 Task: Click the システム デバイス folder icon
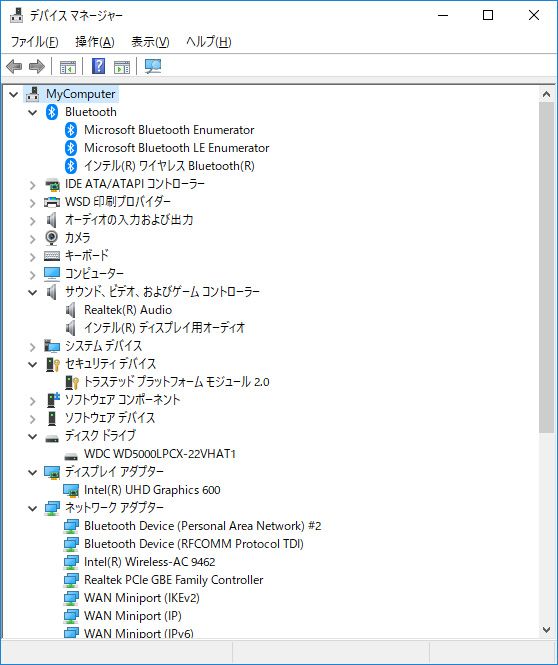click(x=52, y=346)
